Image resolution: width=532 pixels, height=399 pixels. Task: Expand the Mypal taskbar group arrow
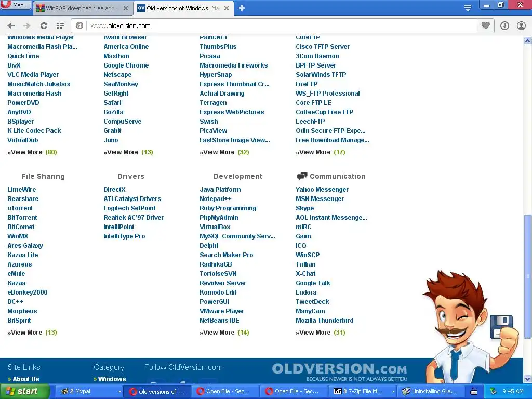point(119,392)
